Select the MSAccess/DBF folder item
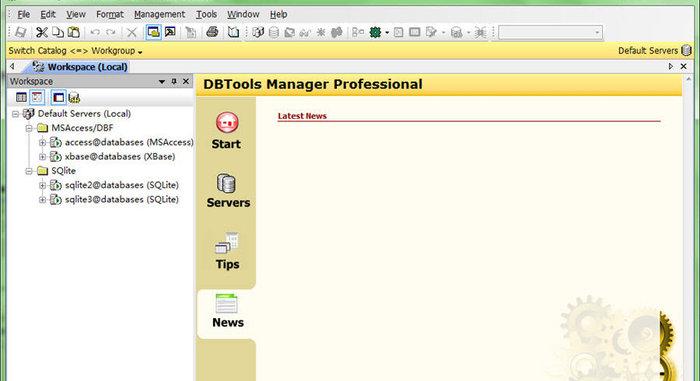Viewport: 700px width, 381px height. pyautogui.click(x=82, y=128)
